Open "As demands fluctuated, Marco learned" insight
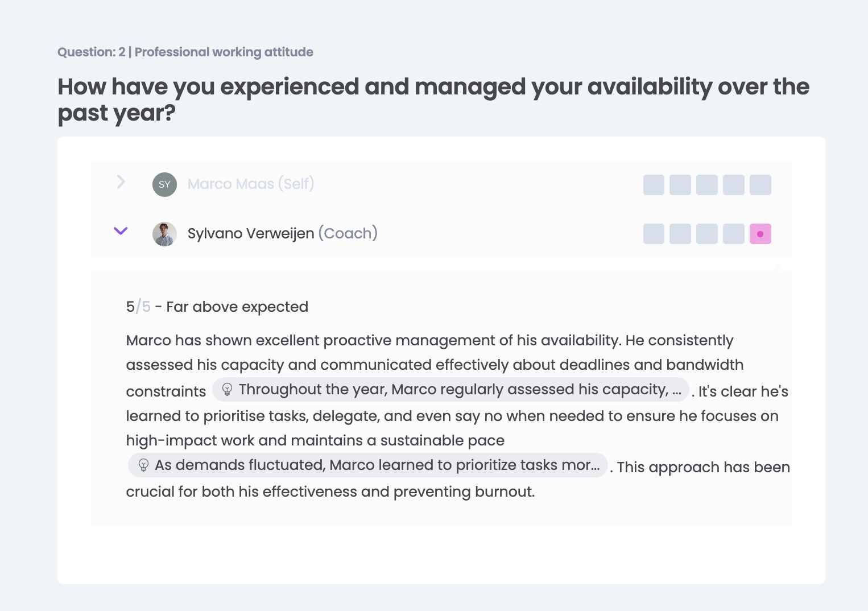Screen dimensions: 868x611 click(377, 465)
